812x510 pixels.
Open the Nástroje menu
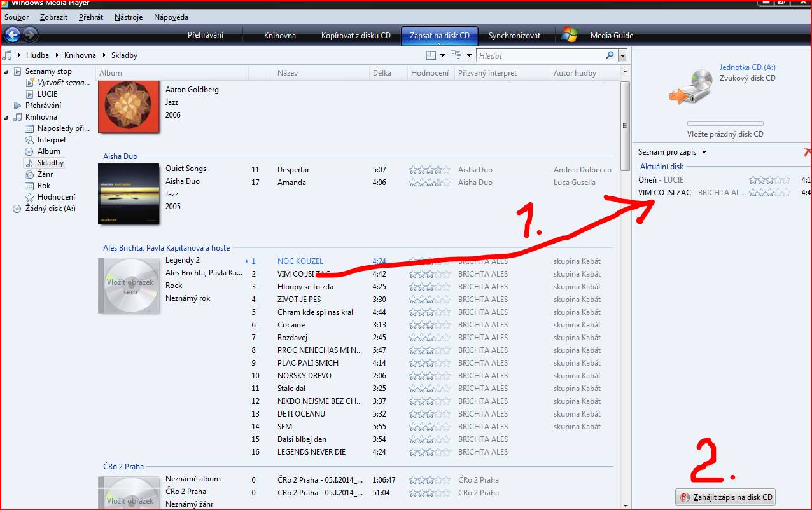129,17
